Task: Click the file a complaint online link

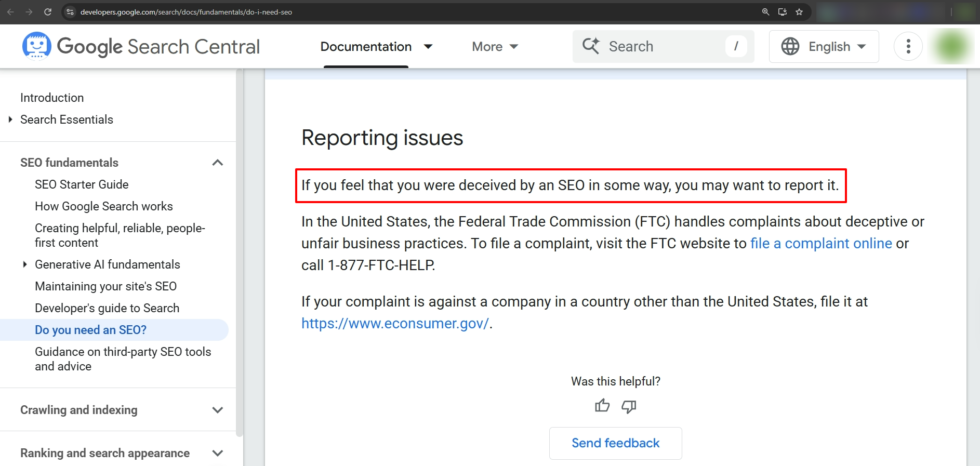Action: (821, 243)
